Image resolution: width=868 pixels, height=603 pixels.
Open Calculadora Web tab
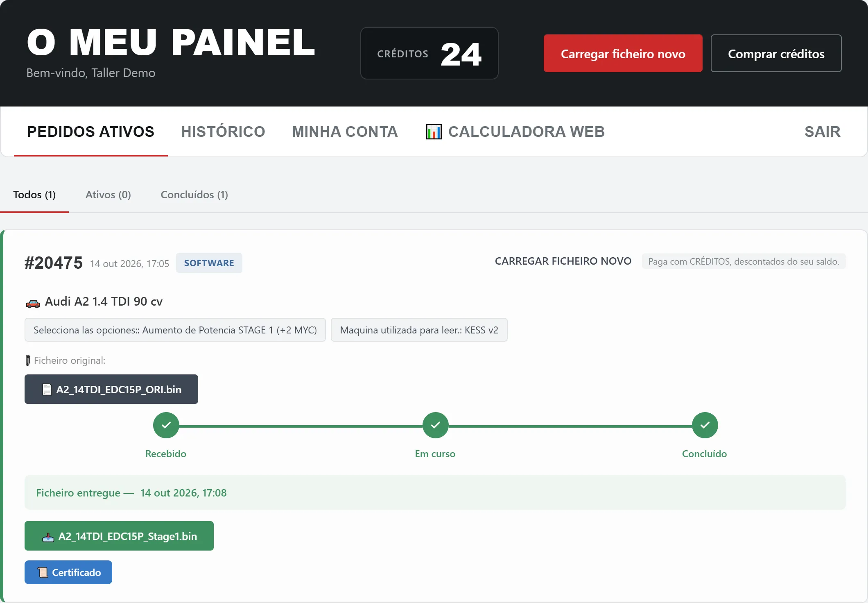point(515,131)
